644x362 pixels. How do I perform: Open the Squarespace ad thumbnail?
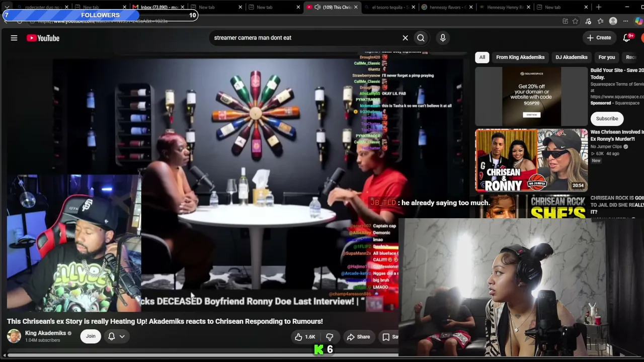(x=531, y=96)
